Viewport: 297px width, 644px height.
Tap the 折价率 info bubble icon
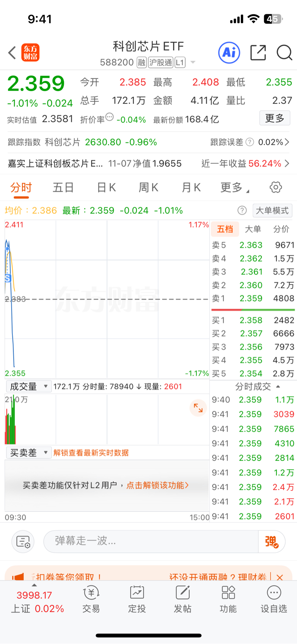[x=110, y=117]
